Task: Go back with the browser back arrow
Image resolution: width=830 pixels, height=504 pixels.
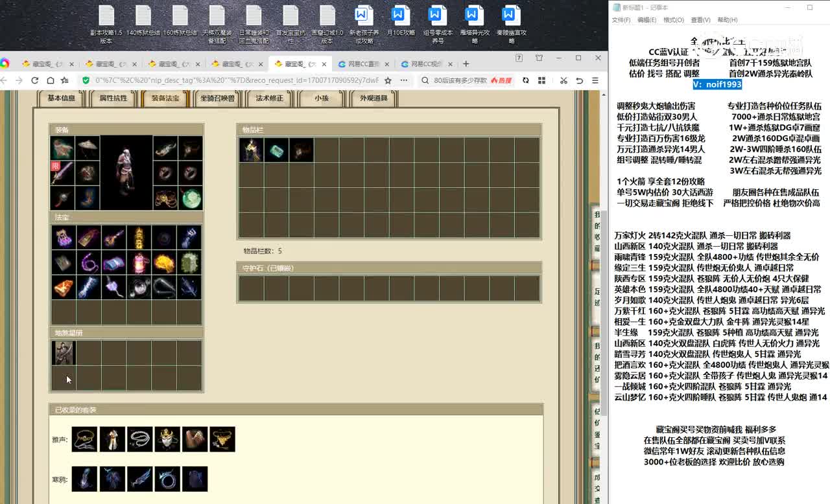Action: tap(4, 80)
